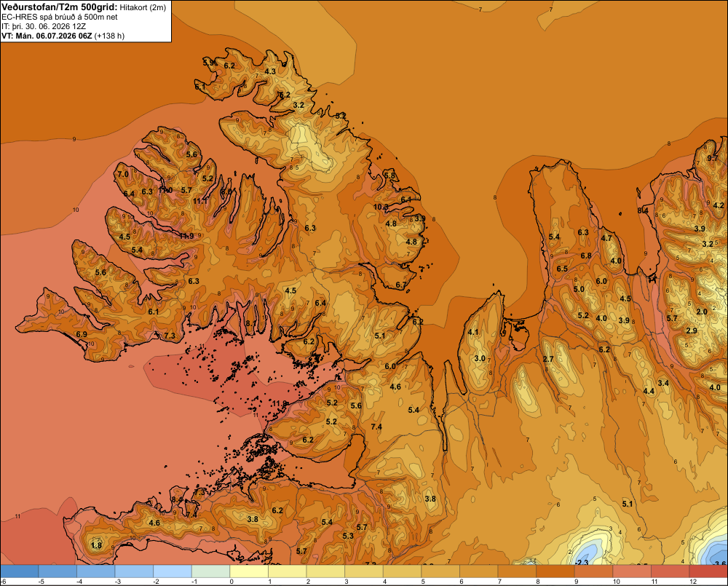Image resolution: width=728 pixels, height=586 pixels.
Task: Click the valid time "VT: Mán. 06.07.2026 06Z"
Action: 47,36
